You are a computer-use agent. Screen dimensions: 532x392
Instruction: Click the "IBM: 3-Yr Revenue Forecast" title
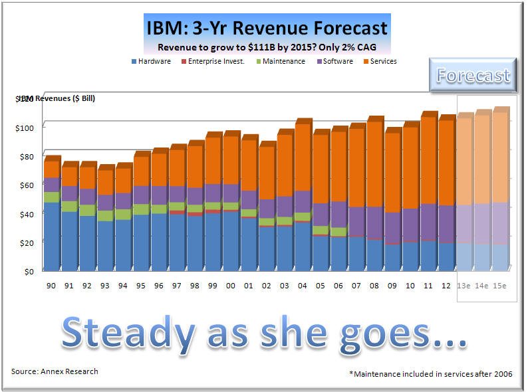[x=266, y=29]
